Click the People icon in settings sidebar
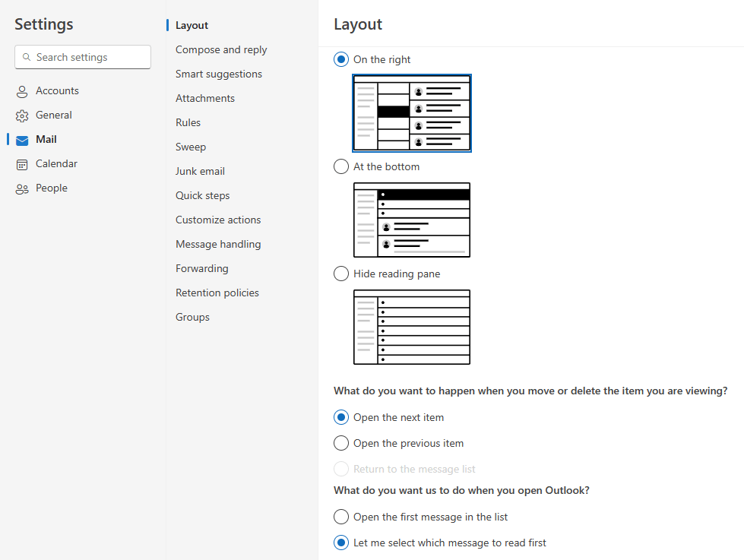 click(x=22, y=189)
